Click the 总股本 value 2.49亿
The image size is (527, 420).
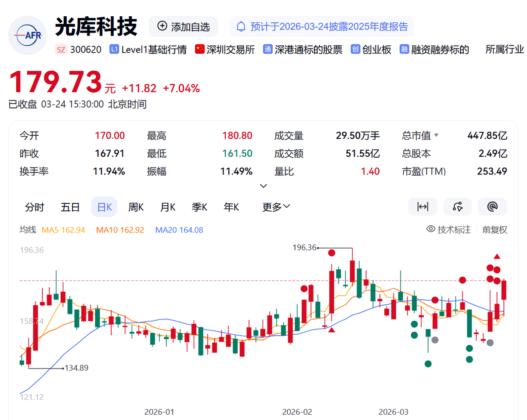coord(493,154)
